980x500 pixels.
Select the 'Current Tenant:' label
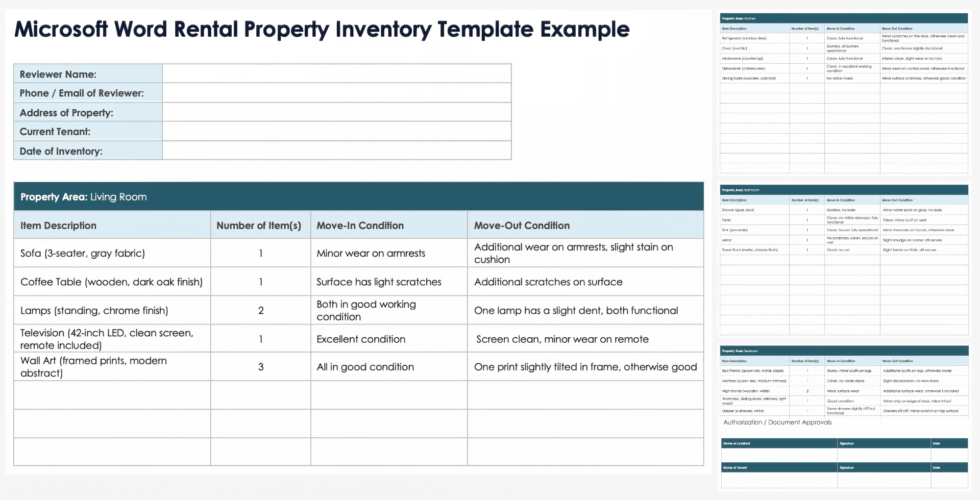pos(55,132)
